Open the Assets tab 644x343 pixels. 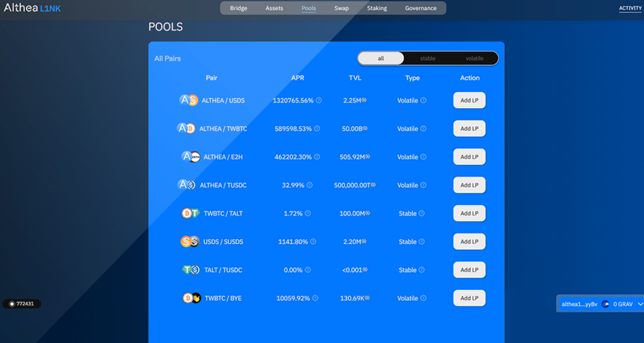tap(274, 8)
